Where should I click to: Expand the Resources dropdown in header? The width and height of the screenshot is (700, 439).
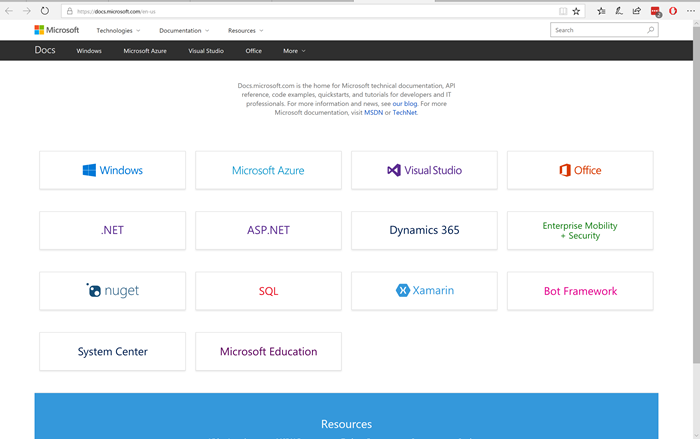pos(246,30)
